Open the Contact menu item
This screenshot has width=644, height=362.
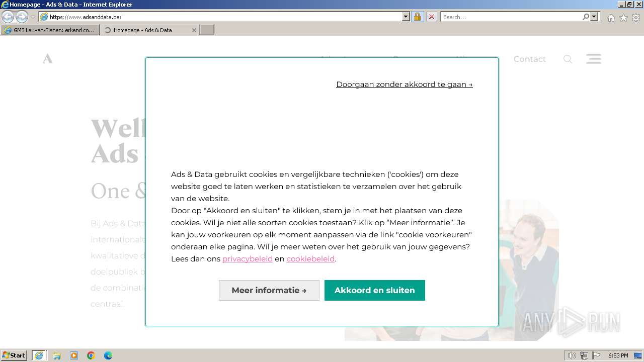click(529, 59)
